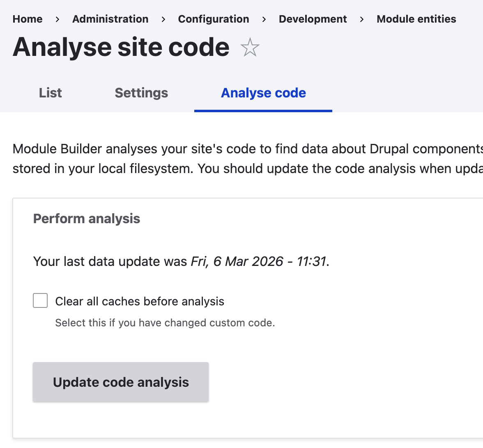This screenshot has height=448, width=483.
Task: Click the Perform analysis heading
Action: pos(87,219)
